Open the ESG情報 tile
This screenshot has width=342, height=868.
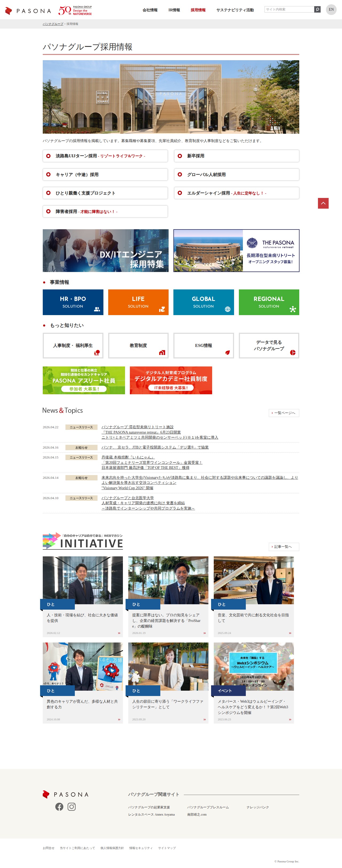(204, 345)
